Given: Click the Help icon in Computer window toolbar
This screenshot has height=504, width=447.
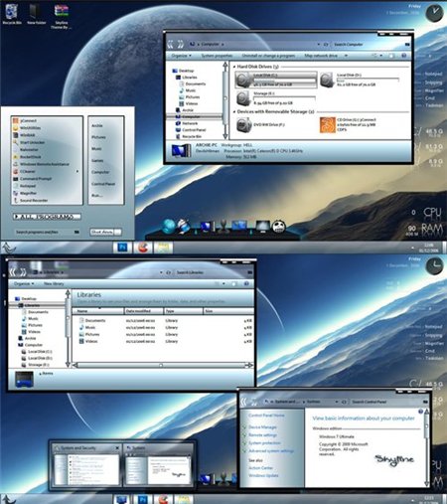Looking at the screenshot, I should coord(403,56).
